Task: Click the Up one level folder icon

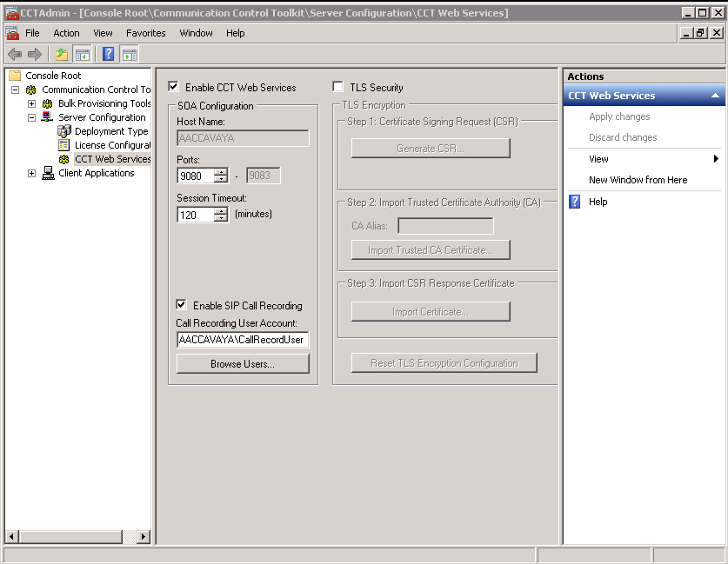Action: pyautogui.click(x=62, y=54)
